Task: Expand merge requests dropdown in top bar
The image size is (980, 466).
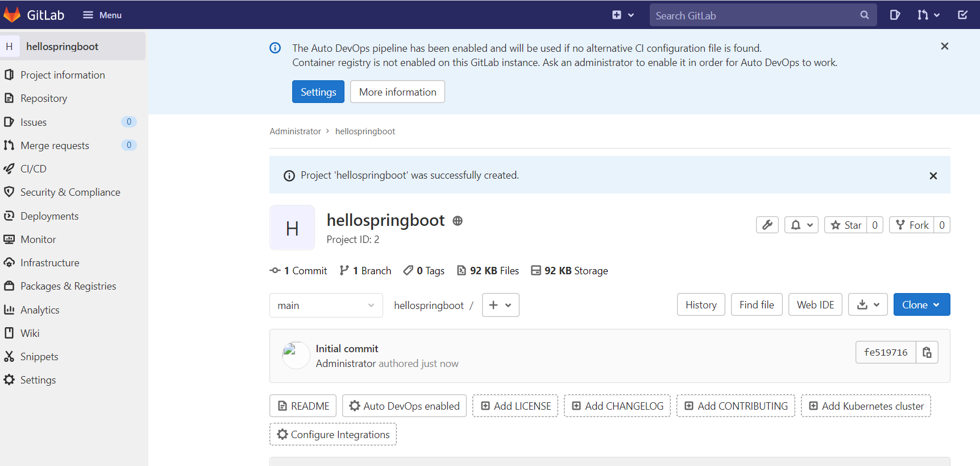Action: pos(928,15)
